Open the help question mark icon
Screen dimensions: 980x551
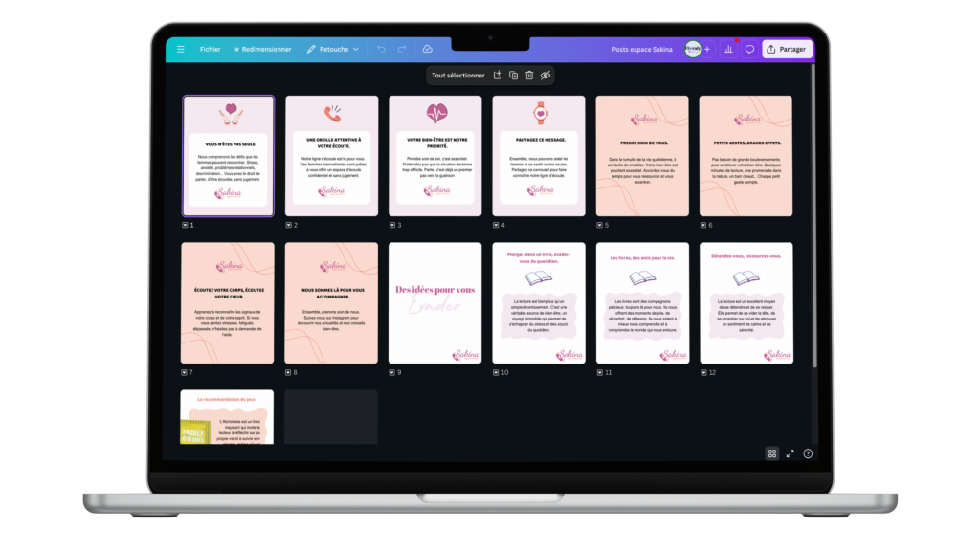pyautogui.click(x=808, y=453)
